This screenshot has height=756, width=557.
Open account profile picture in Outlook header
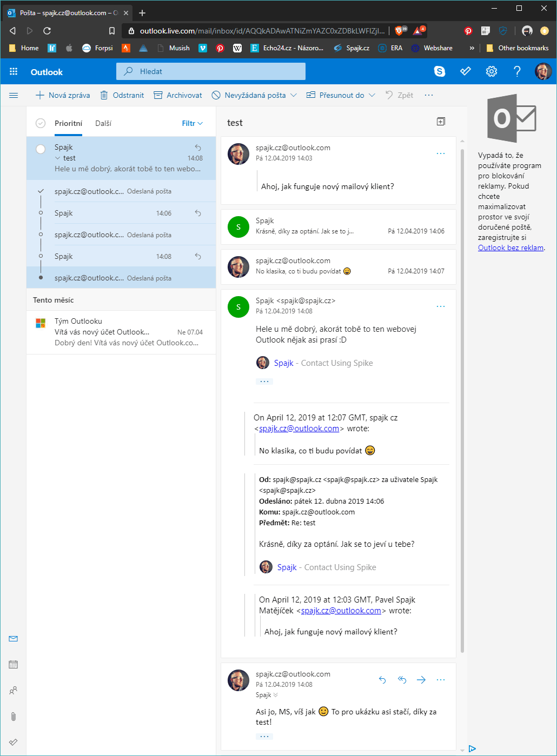click(543, 71)
